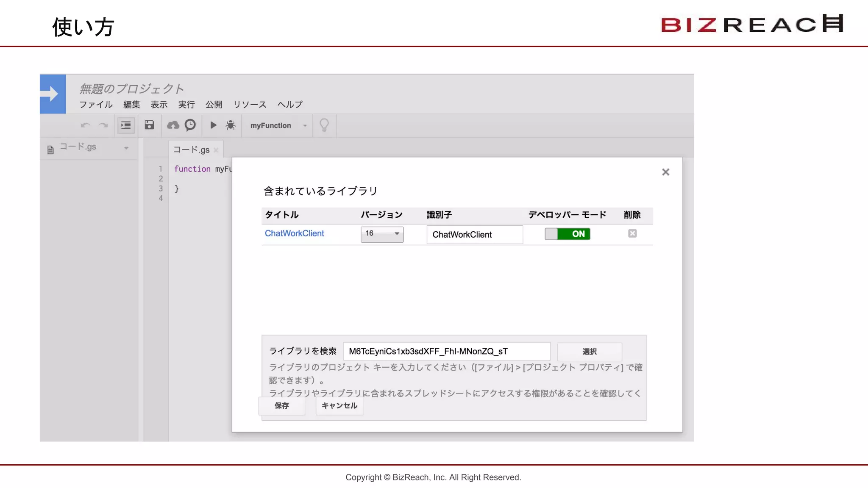Open the ファイル menu
The width and height of the screenshot is (868, 488).
coord(96,105)
